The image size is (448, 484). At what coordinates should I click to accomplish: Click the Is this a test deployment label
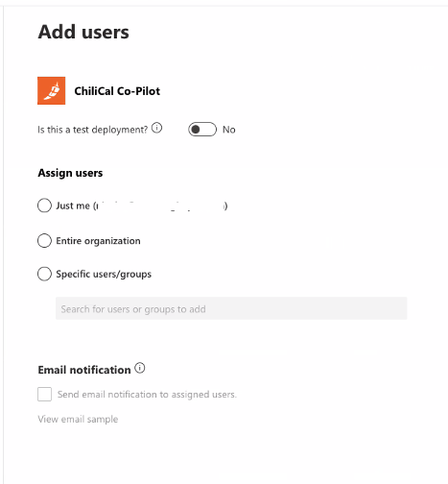[93, 130]
